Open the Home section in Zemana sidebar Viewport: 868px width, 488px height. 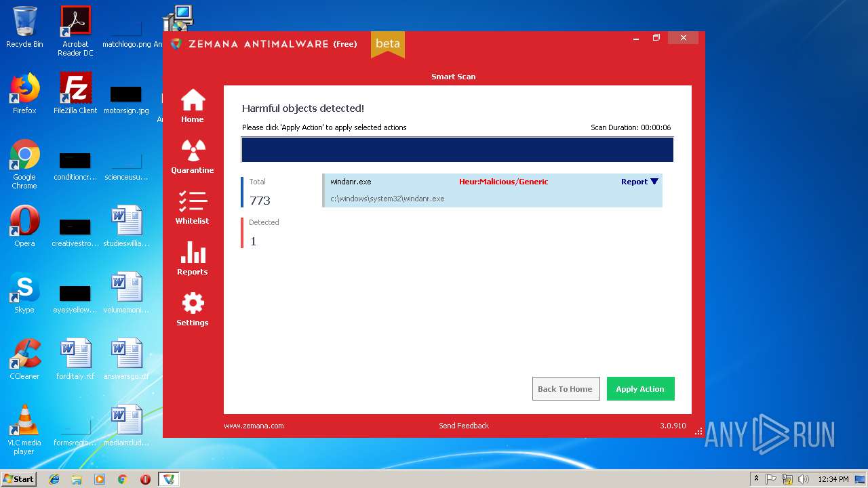click(193, 106)
